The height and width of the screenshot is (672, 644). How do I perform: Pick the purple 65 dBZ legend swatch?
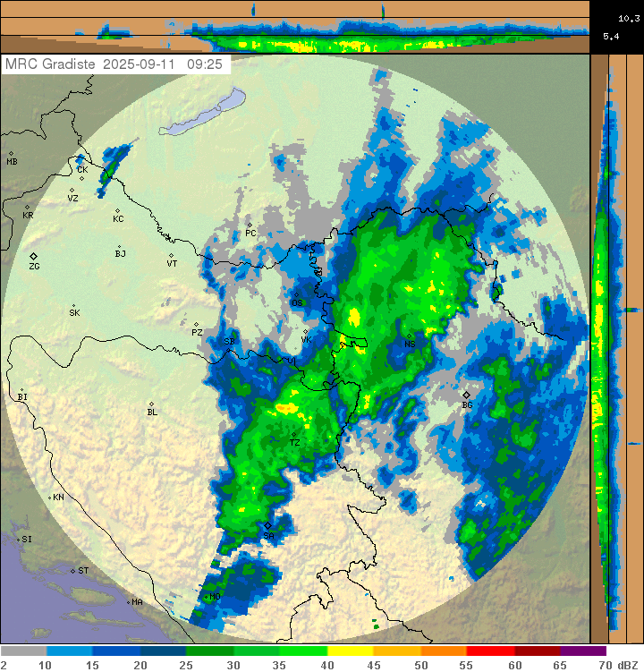coord(583,651)
